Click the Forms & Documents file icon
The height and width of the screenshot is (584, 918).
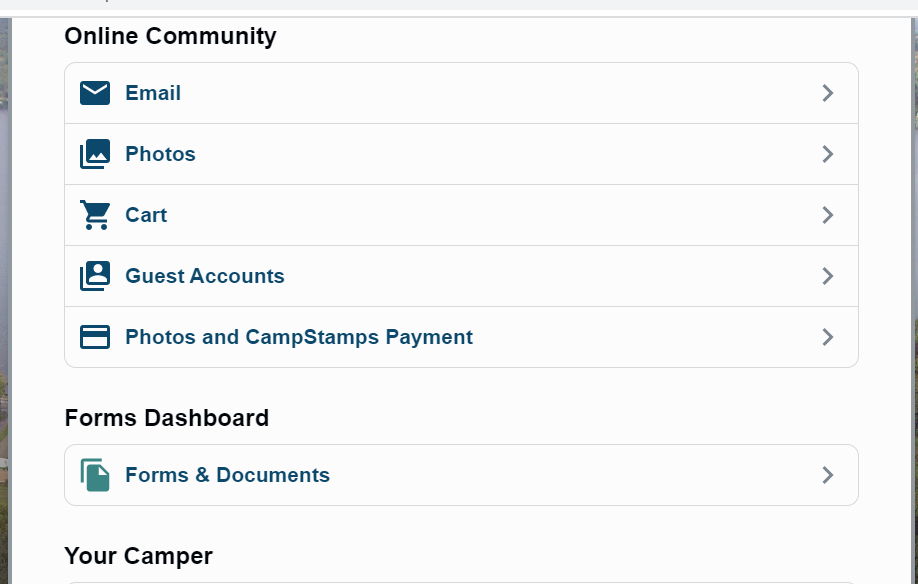[x=95, y=475]
